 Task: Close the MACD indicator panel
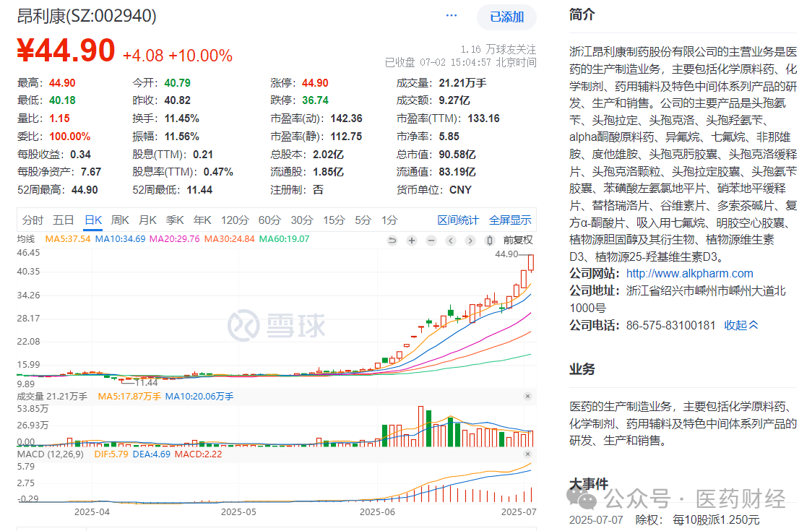click(x=527, y=454)
